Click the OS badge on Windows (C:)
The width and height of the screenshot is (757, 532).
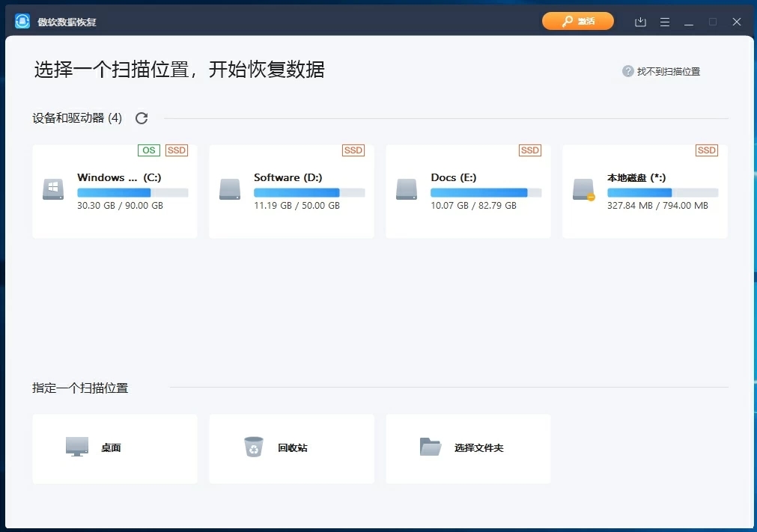148,150
